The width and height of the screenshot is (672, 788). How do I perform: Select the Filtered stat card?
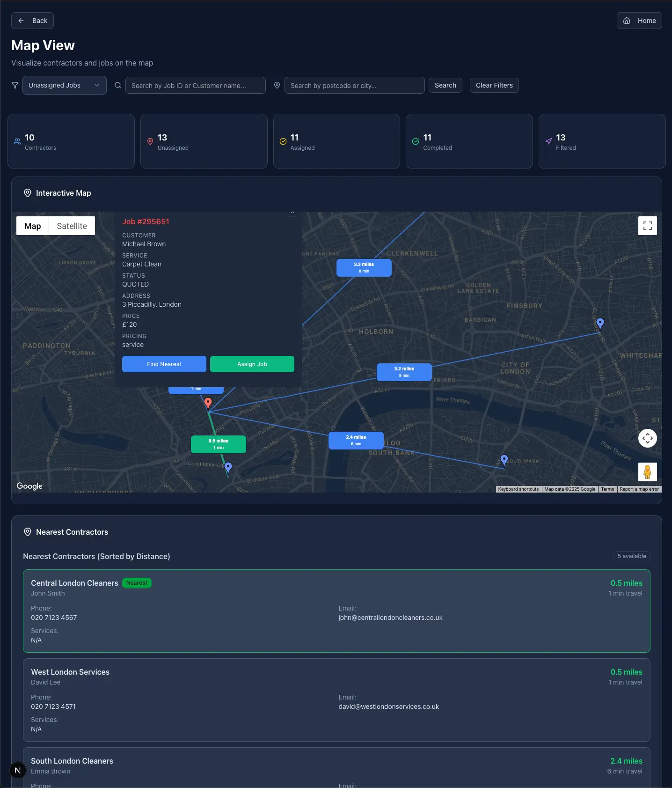(602, 141)
